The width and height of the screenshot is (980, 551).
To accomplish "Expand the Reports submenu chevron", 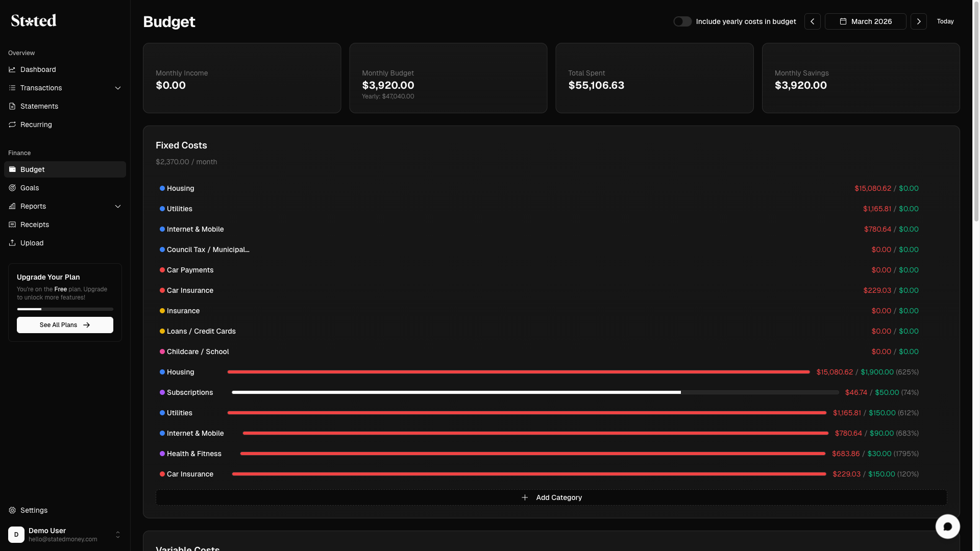I will tap(118, 206).
